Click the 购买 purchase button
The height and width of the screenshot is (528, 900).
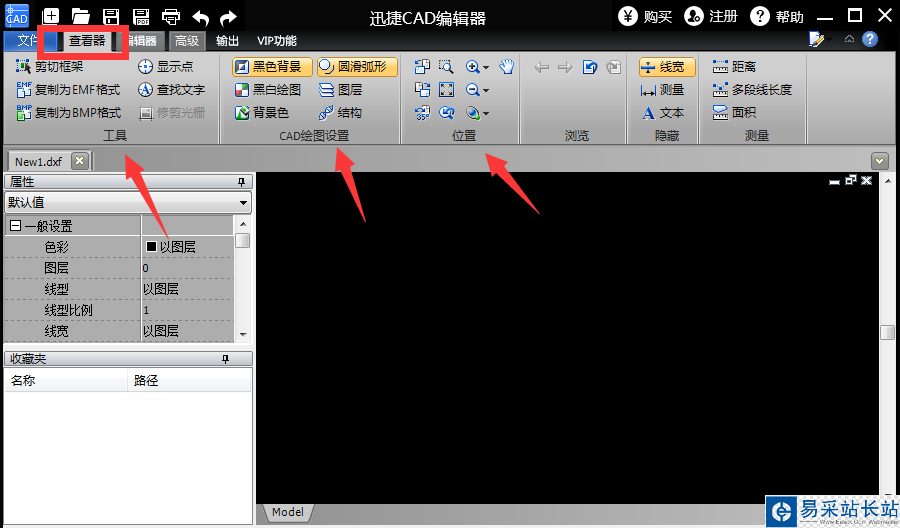[645, 17]
